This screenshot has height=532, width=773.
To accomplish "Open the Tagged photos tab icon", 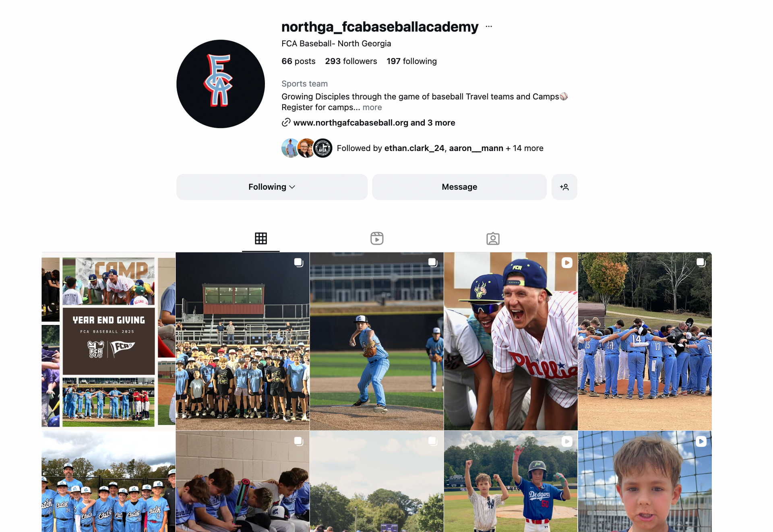I will [493, 238].
